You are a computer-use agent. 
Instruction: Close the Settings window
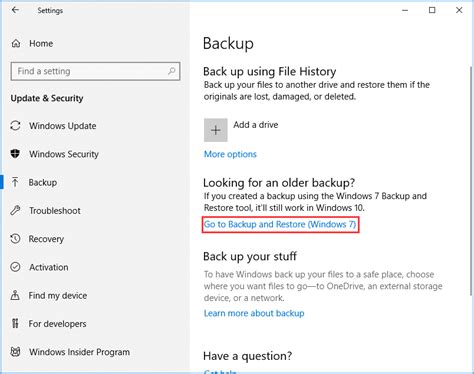[x=459, y=10]
